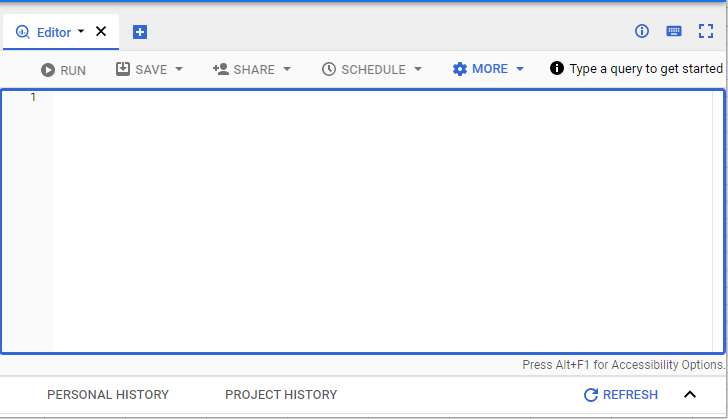Click inside the query editor line 1
Image resolution: width=728 pixels, height=419 pixels.
coord(382,97)
